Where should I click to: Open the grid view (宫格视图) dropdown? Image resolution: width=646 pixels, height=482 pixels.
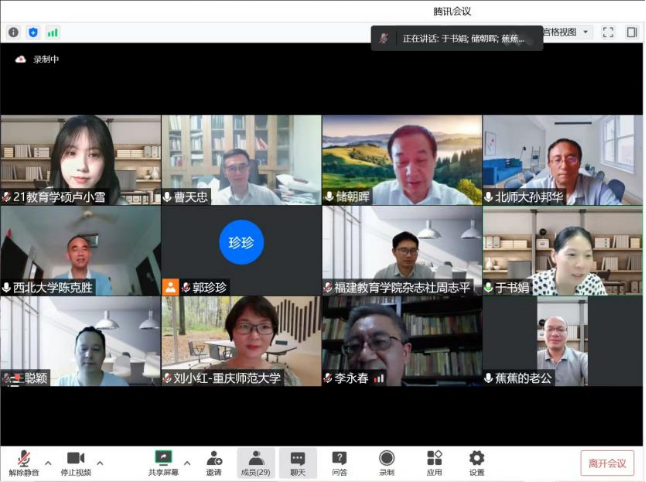pyautogui.click(x=566, y=32)
